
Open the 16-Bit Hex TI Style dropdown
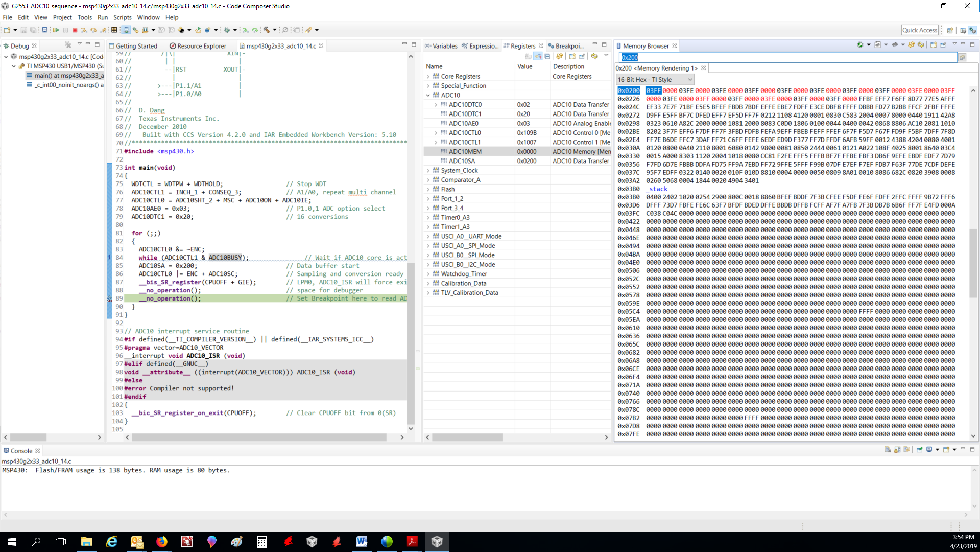pos(655,80)
